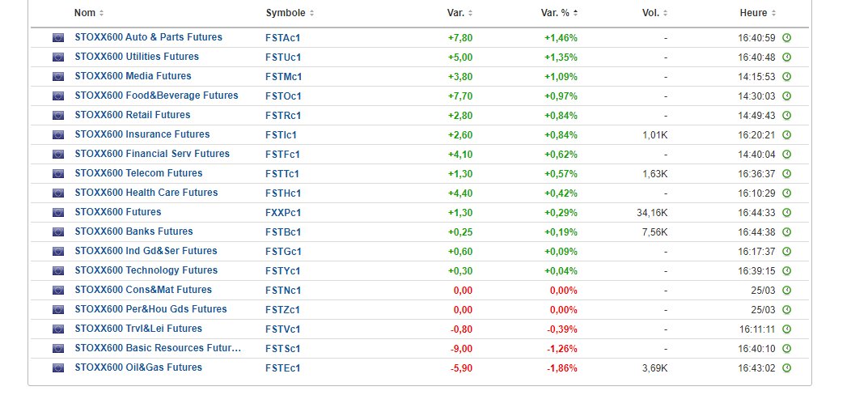The height and width of the screenshot is (395, 868).
Task: Open STOXX600 Auto & Parts Futures link
Action: (148, 37)
